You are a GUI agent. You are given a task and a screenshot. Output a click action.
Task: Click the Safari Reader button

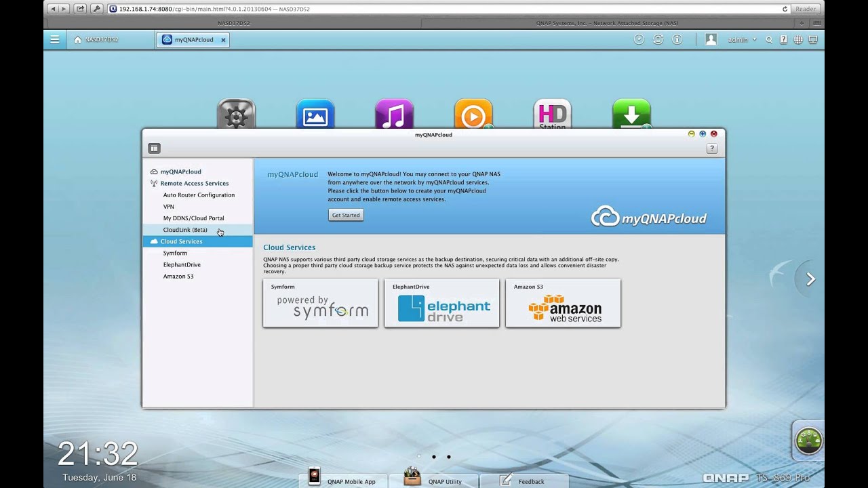[806, 9]
